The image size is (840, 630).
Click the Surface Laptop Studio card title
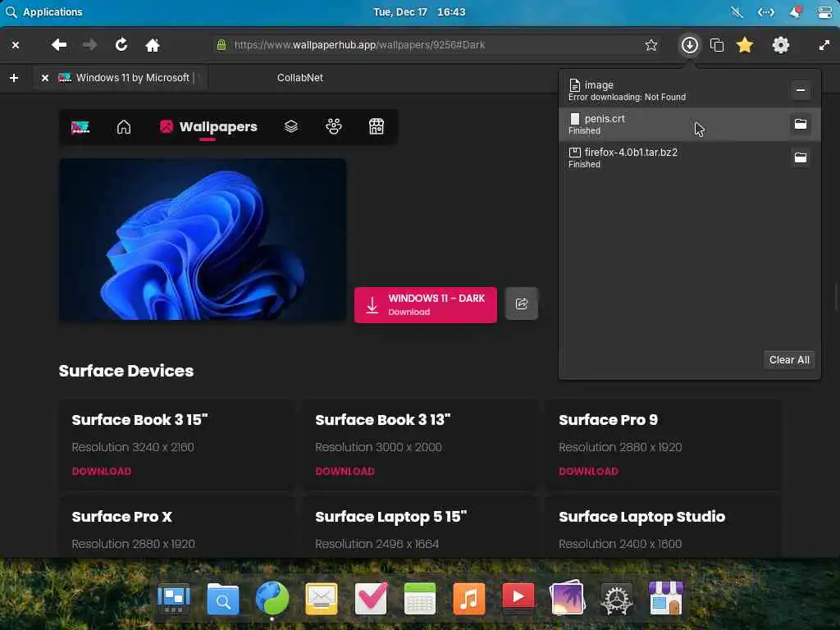(x=641, y=517)
